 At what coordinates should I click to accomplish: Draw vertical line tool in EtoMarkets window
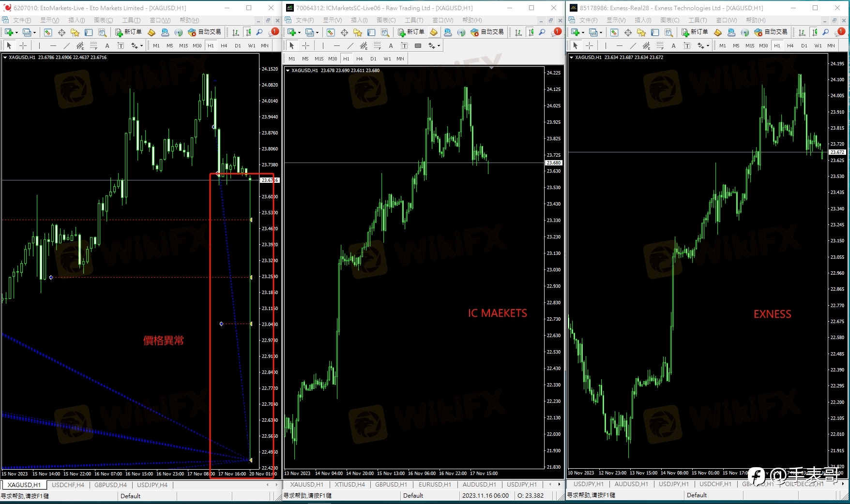click(39, 45)
